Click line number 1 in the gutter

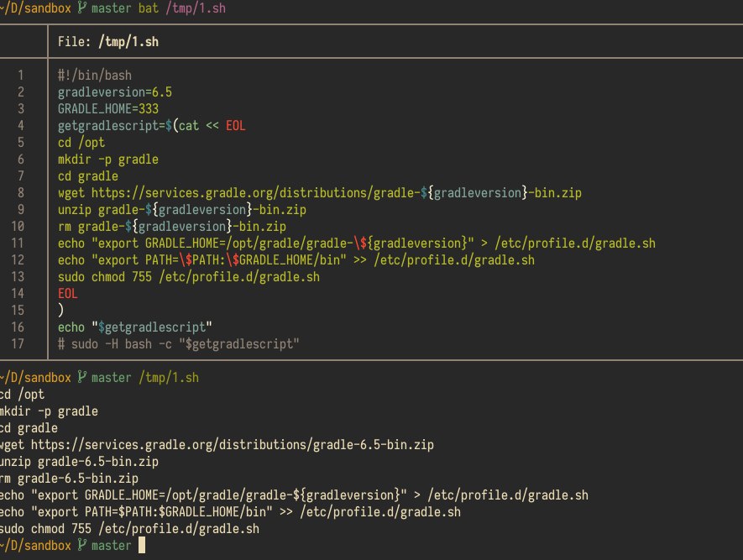click(x=20, y=75)
